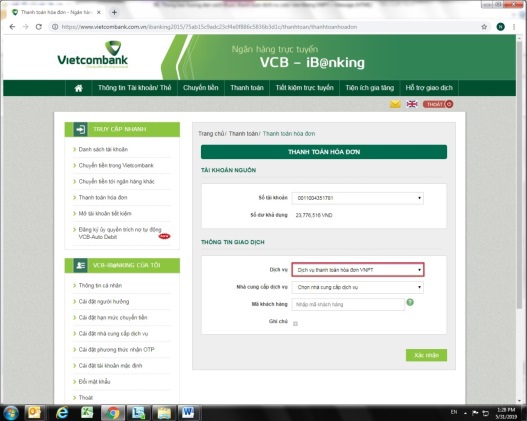Click the site information icon in address bar
The image size is (527, 421).
[55, 27]
